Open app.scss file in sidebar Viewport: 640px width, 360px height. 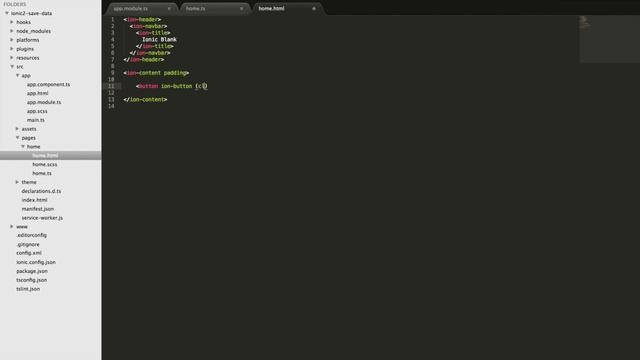[x=37, y=111]
